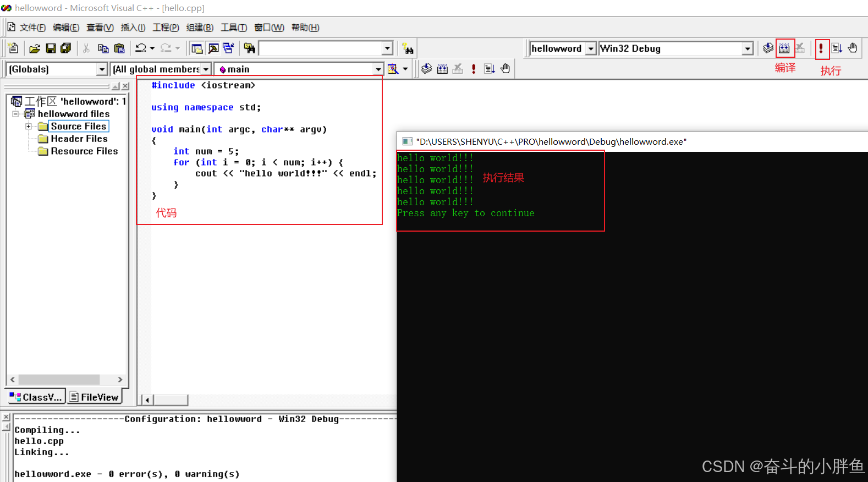Screen dimensions: 868x482
Task: Collapse the helloword files tree node
Action: coord(16,114)
